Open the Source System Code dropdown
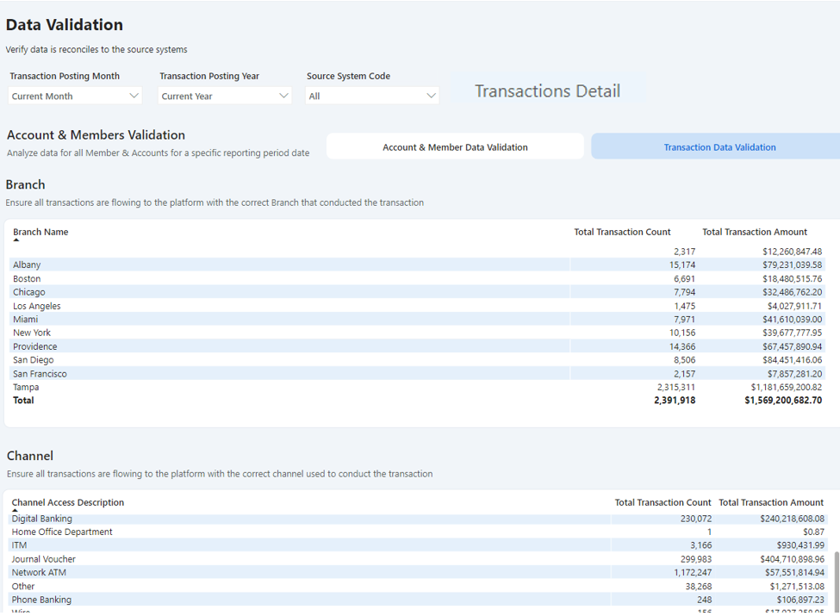The width and height of the screenshot is (840, 616). coord(372,96)
